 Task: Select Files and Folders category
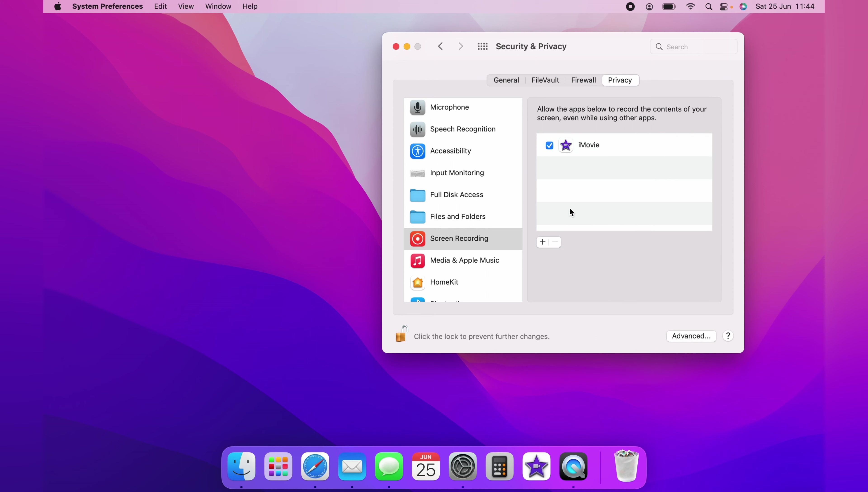point(463,217)
